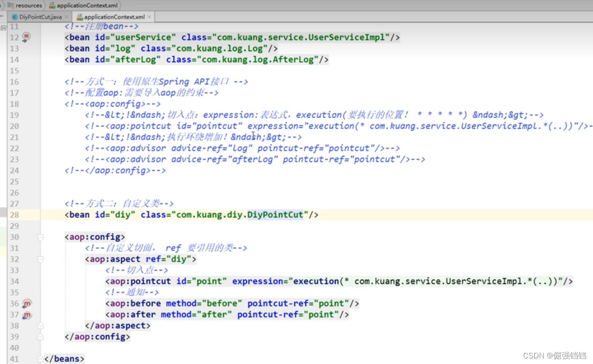Click the Java class icon on DiyPointCut.java tab
Viewport: 593px width, 364px height.
15,17
